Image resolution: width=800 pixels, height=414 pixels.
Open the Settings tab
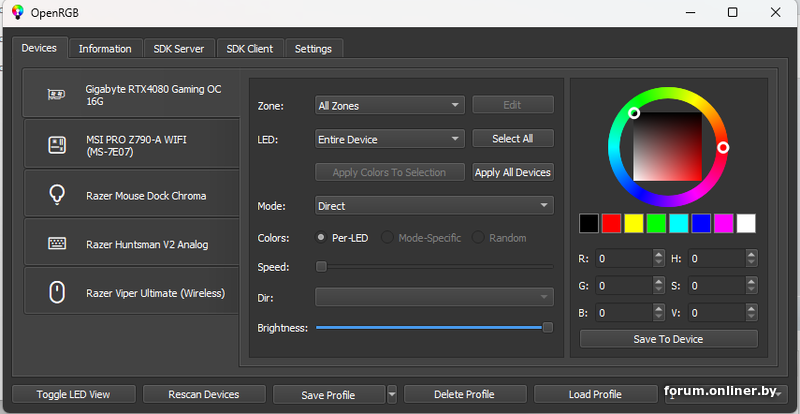(x=313, y=48)
